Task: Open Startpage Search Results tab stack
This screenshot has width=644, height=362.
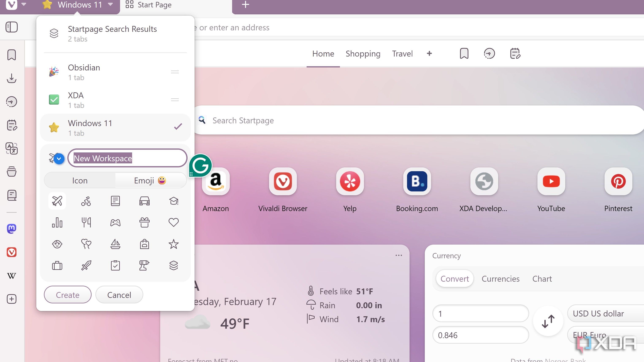Action: point(115,33)
